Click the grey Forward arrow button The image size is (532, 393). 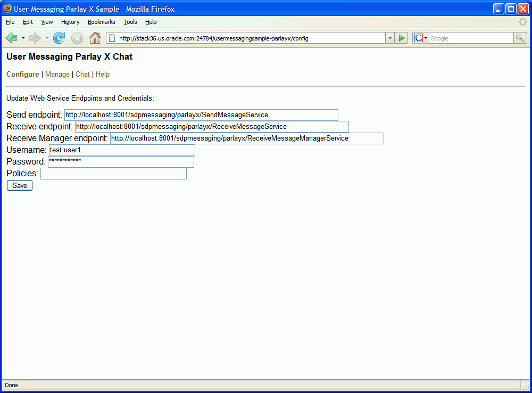point(35,38)
